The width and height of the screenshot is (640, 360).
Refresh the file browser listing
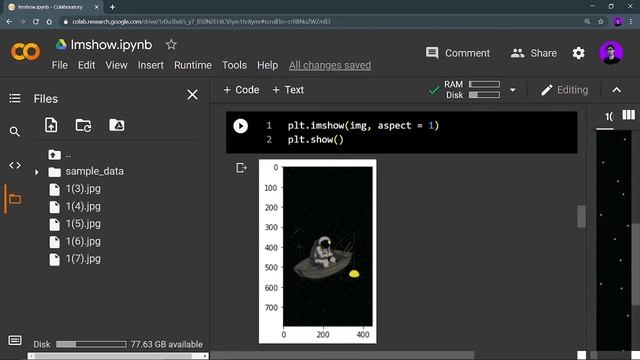coord(84,125)
